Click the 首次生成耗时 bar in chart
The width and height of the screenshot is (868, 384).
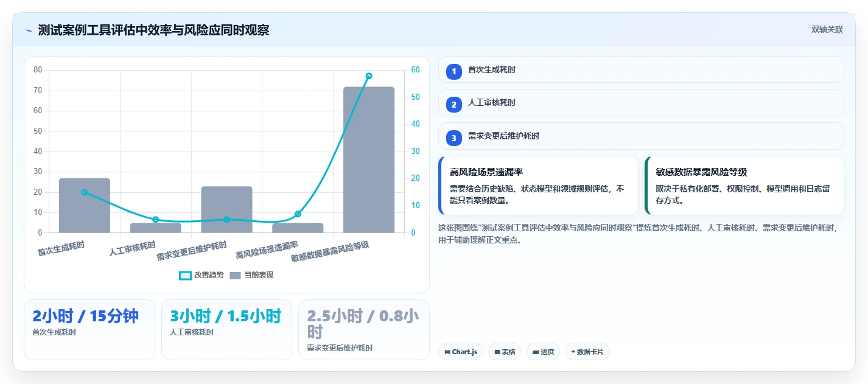click(x=85, y=205)
